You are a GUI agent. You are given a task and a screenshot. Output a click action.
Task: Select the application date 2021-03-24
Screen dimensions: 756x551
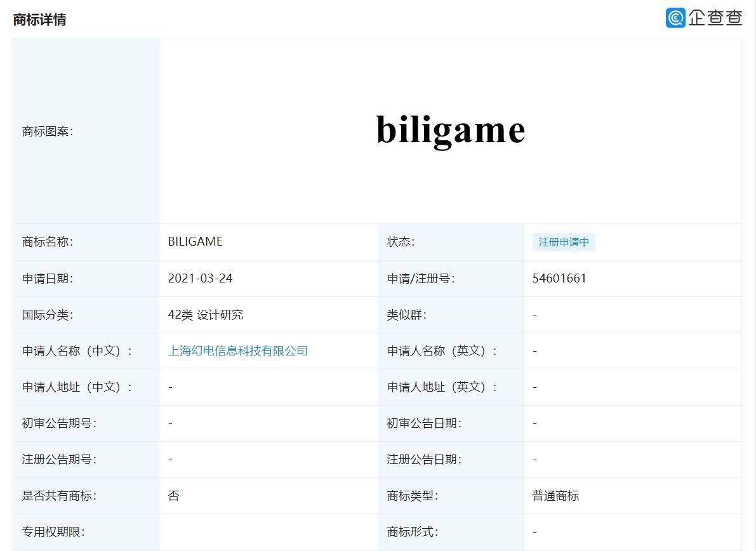coord(200,278)
